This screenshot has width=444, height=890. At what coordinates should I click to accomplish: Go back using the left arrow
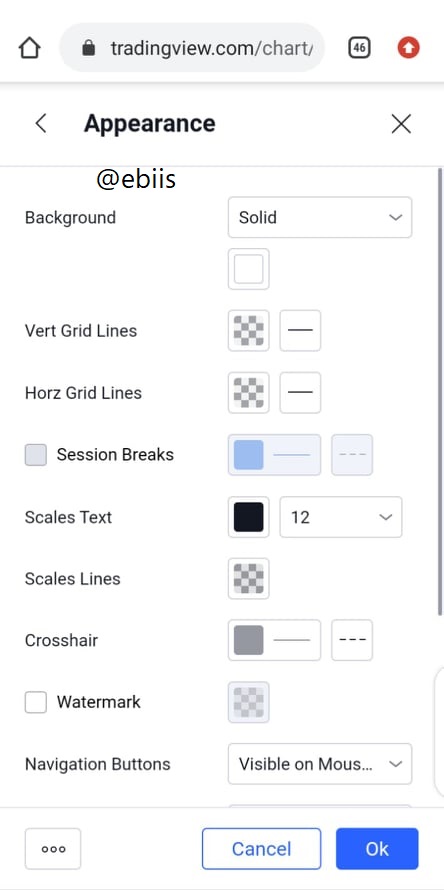40,123
